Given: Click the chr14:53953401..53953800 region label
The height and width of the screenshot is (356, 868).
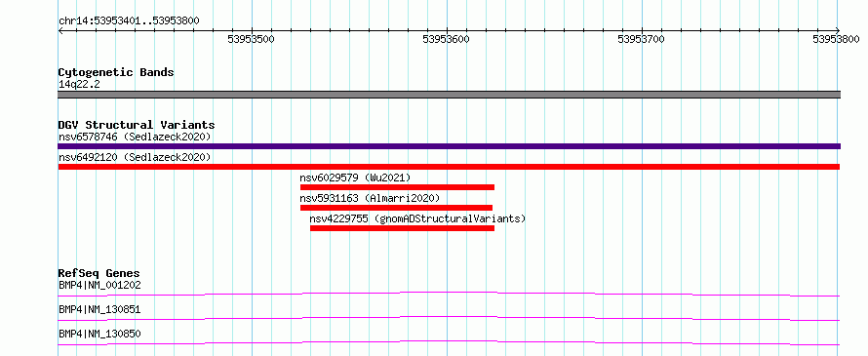Looking at the screenshot, I should 129,21.
